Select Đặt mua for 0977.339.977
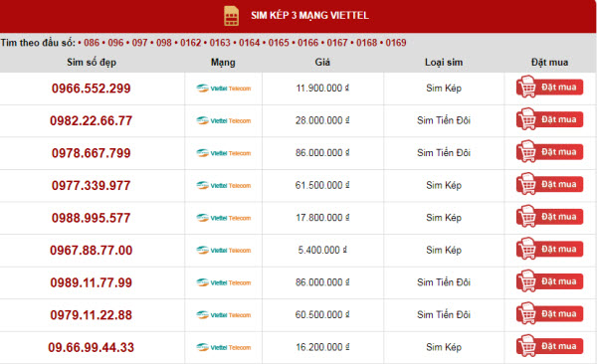The image size is (597, 364). 549,184
